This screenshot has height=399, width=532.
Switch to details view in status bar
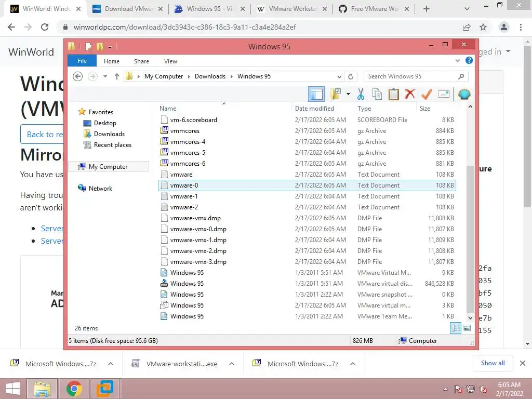tap(455, 328)
